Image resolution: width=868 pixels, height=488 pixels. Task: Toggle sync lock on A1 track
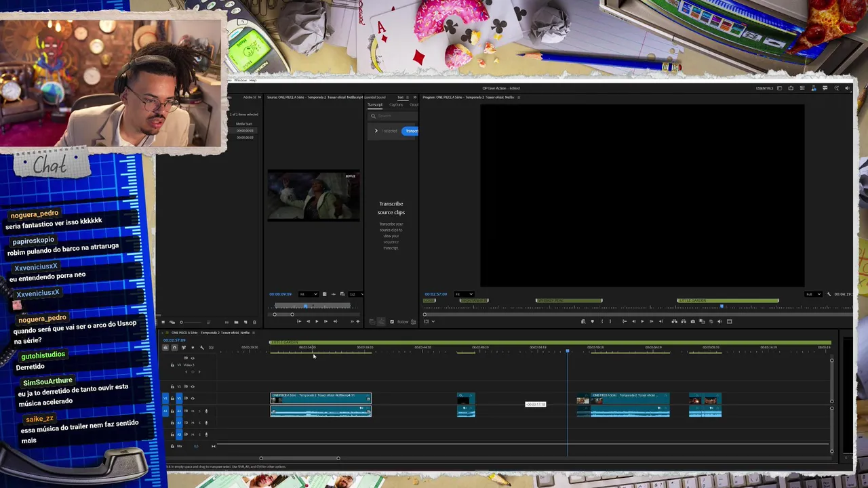click(x=186, y=411)
